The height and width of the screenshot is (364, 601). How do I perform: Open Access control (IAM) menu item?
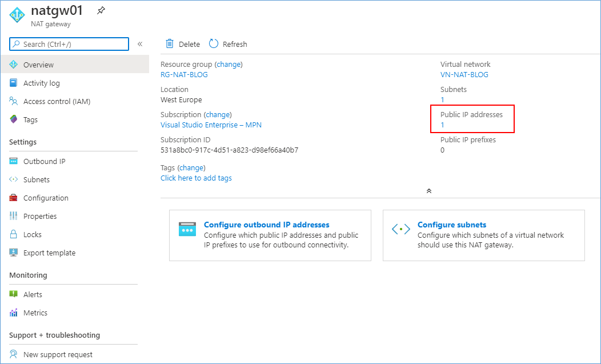click(x=57, y=102)
